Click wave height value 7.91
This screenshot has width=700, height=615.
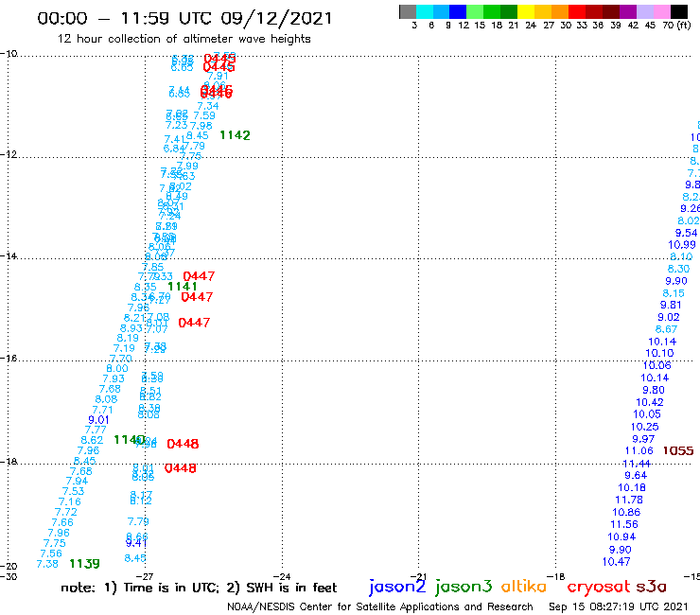click(x=218, y=76)
